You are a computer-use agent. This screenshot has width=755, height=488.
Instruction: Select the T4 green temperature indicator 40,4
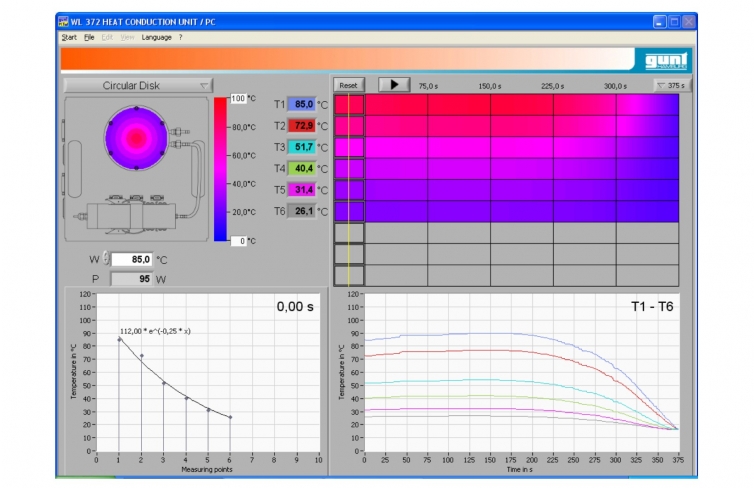301,168
